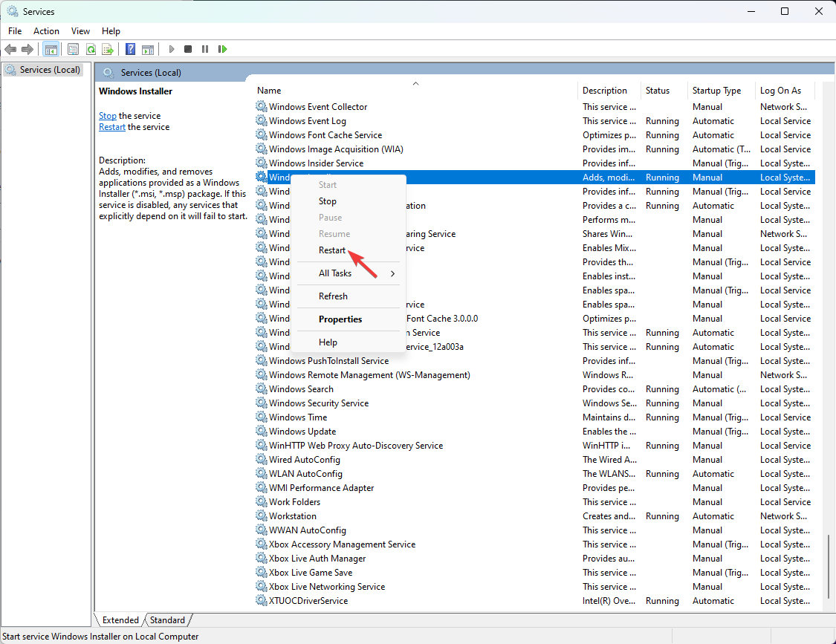Click the gear icon beside Work Folders

[x=262, y=502]
